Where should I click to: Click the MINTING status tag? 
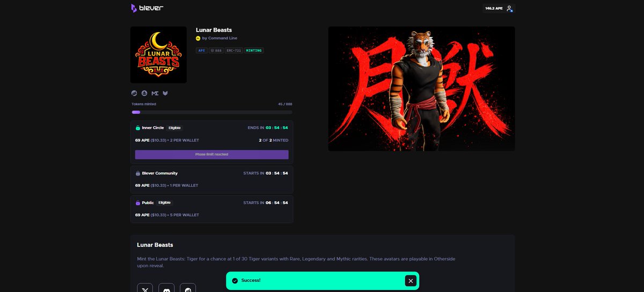pyautogui.click(x=254, y=50)
